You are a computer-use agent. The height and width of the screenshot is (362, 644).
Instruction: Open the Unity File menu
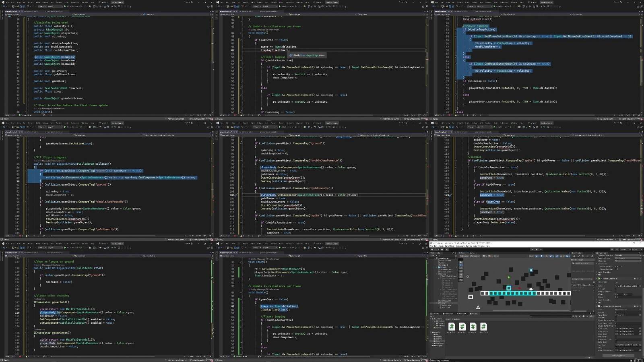431,246
